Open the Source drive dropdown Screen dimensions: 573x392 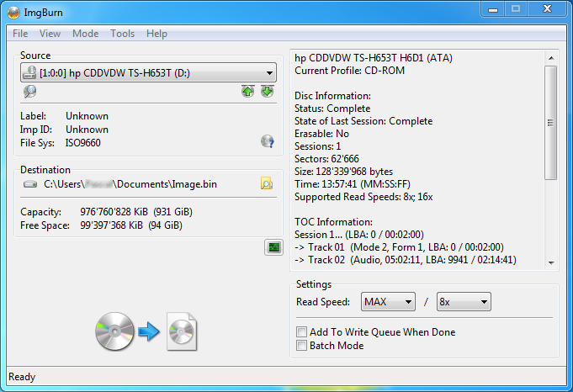268,73
